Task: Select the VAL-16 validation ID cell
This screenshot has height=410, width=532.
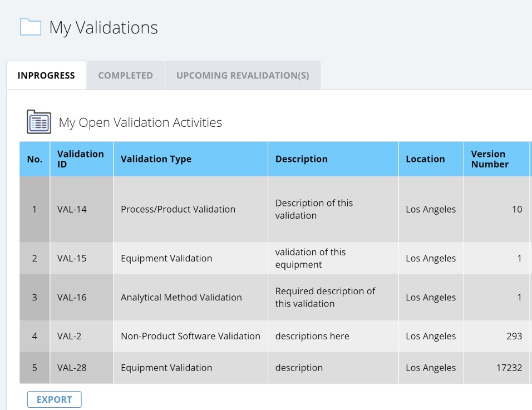Action: pyautogui.click(x=82, y=298)
